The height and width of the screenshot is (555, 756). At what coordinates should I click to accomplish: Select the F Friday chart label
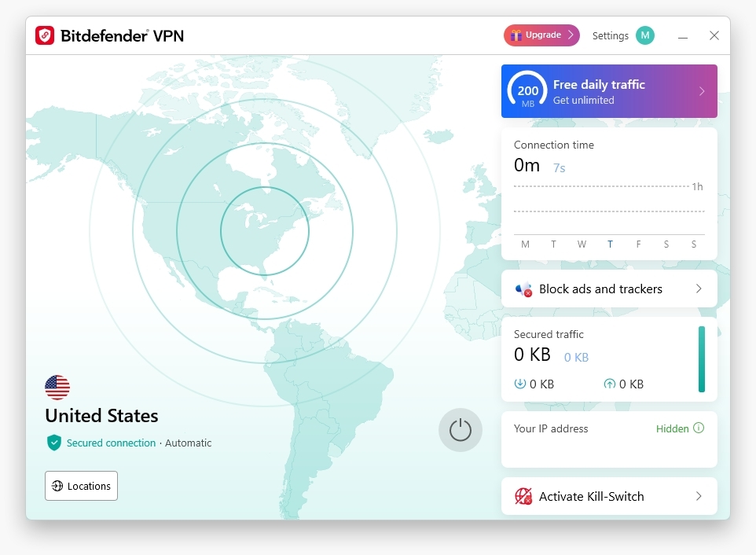pyautogui.click(x=638, y=244)
